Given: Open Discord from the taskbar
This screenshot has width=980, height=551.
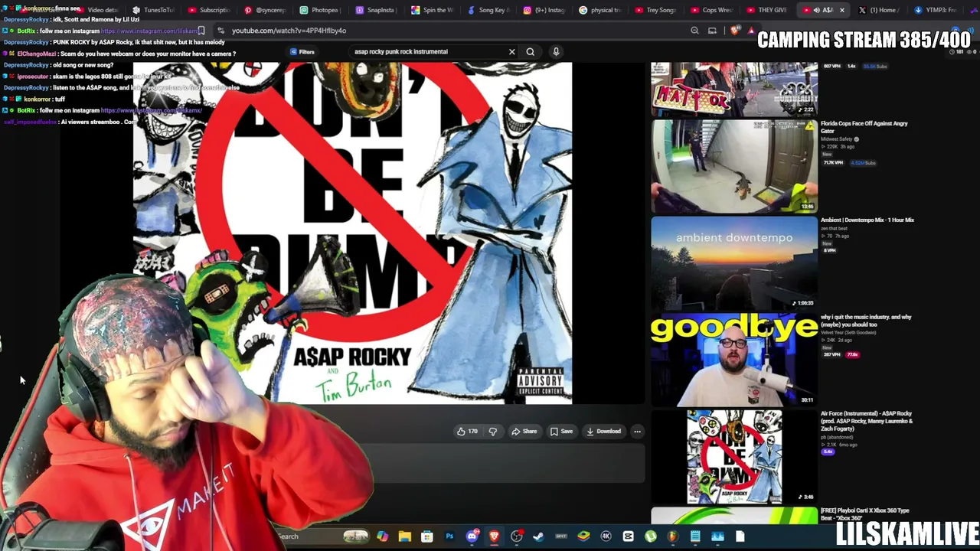Looking at the screenshot, I should 472,536.
